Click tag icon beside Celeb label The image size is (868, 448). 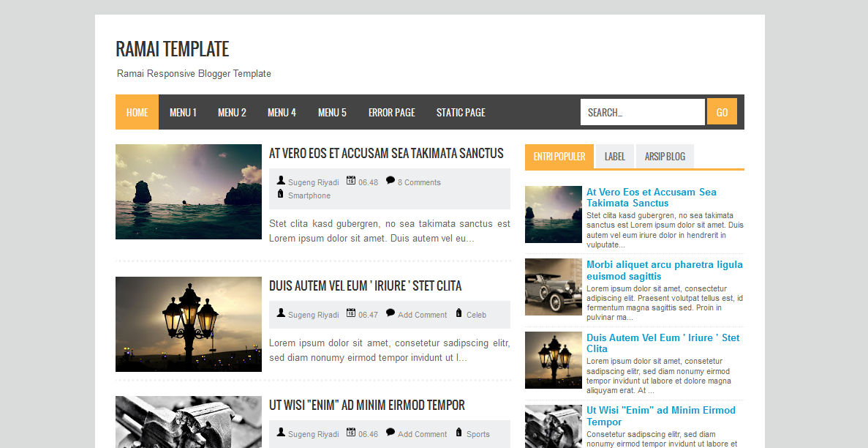tap(459, 313)
